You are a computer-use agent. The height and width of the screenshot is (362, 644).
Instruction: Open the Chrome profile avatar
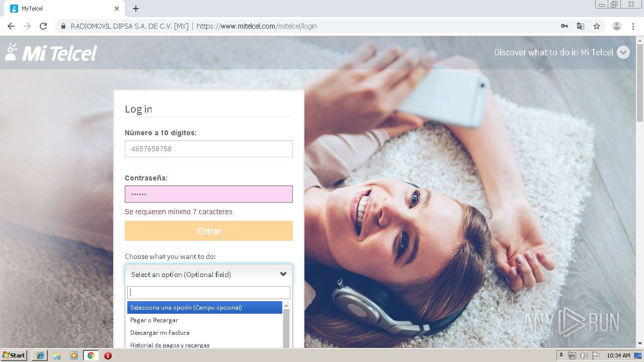(617, 26)
